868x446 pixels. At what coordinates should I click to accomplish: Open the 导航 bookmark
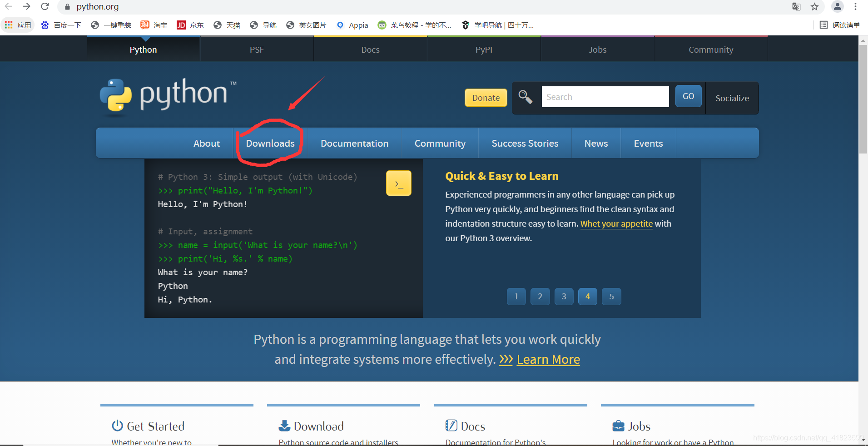point(263,25)
